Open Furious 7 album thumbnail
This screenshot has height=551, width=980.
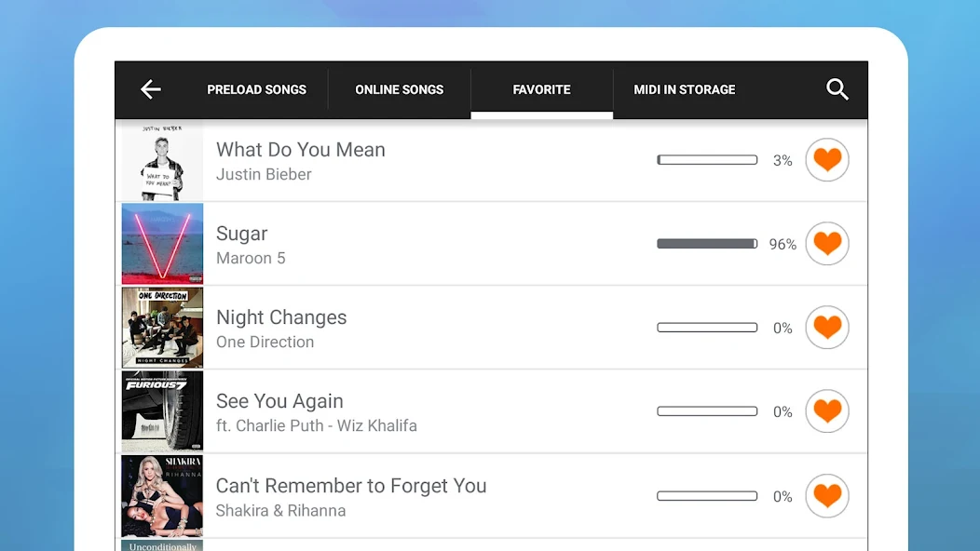tap(162, 411)
